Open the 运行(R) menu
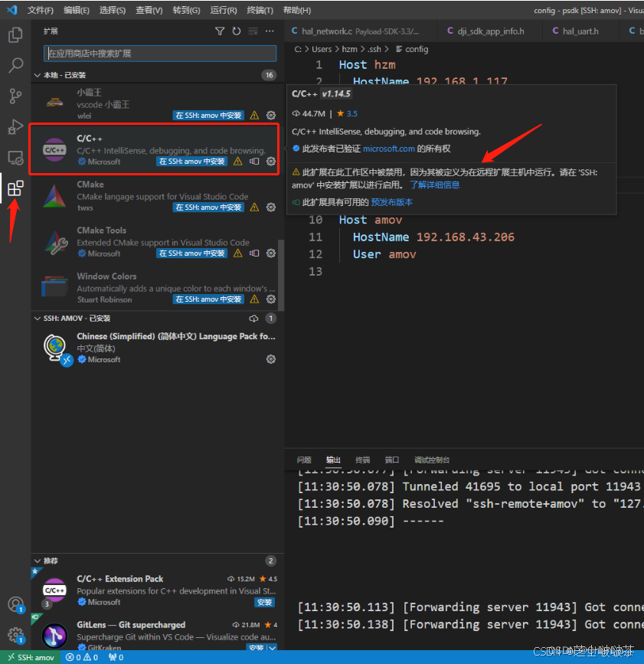 tap(224, 10)
